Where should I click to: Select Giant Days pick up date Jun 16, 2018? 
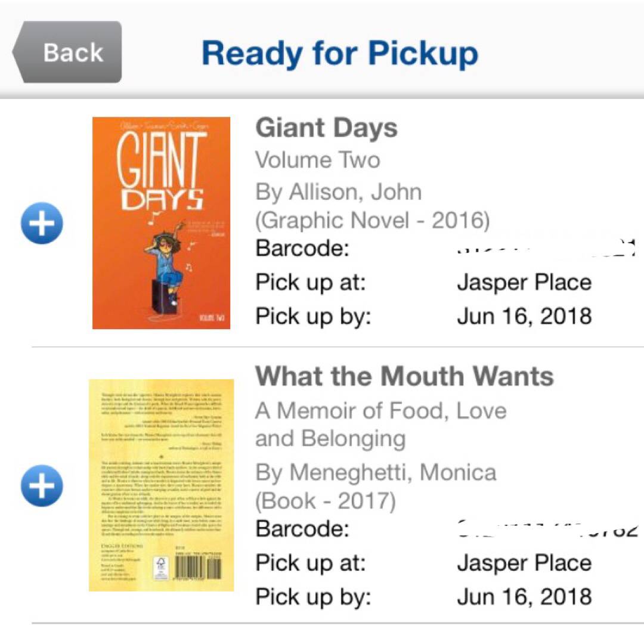(x=524, y=316)
